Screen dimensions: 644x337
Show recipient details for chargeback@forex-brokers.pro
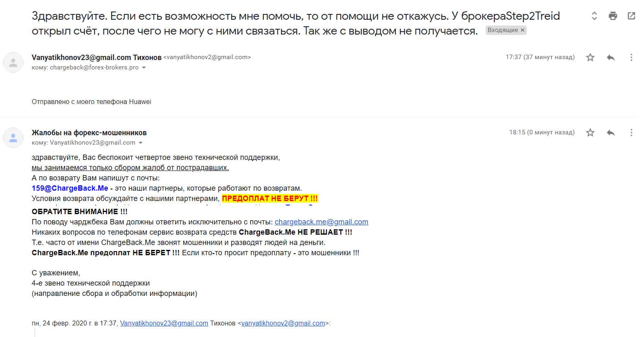point(144,68)
